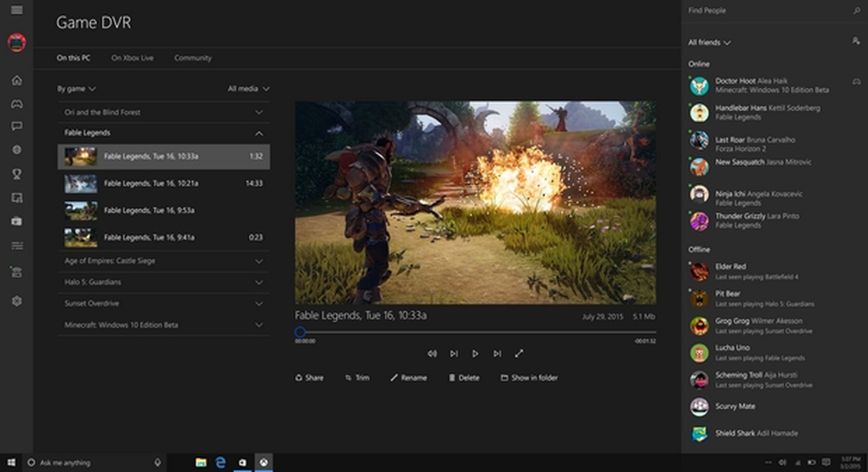Open the Game DVR icon in sidebar

point(17,198)
